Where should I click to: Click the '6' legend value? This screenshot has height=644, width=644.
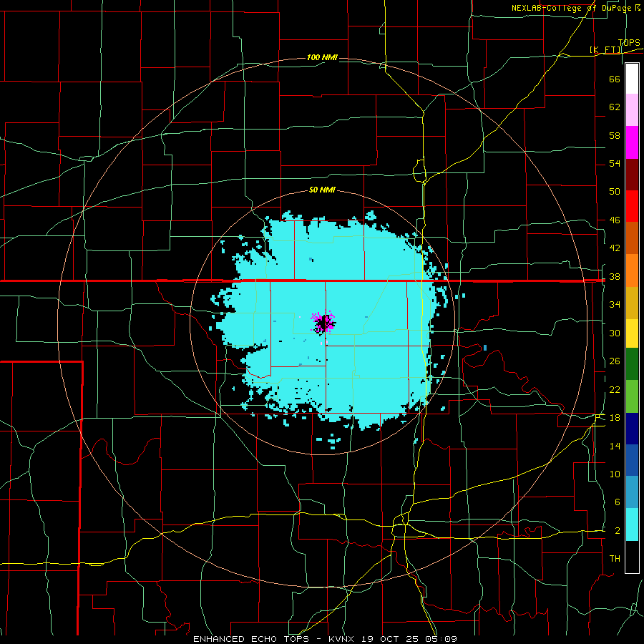pos(617,502)
